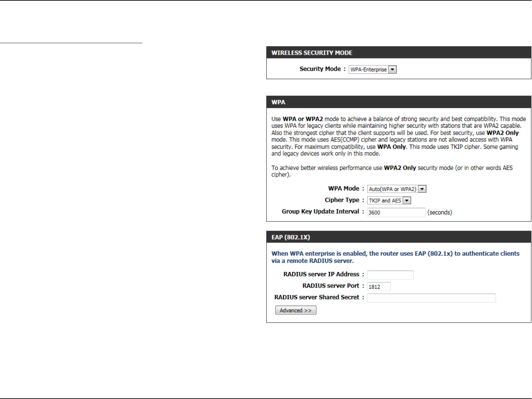The image size is (532, 399).
Task: Expand the WPA Mode dropdown
Action: [x=397, y=189]
